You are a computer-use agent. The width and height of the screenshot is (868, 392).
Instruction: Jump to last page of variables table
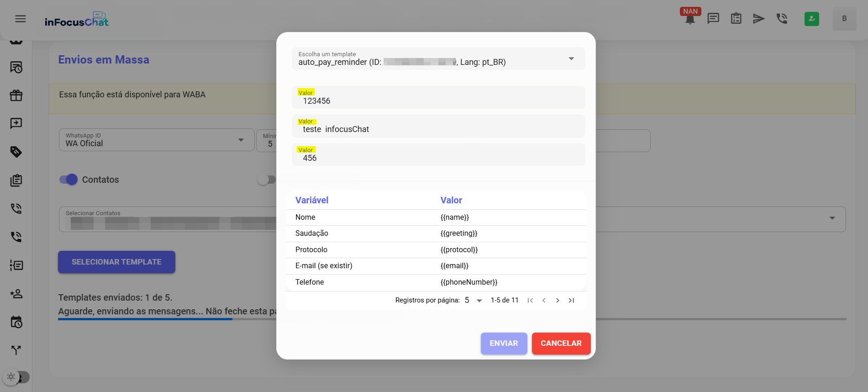click(x=571, y=300)
